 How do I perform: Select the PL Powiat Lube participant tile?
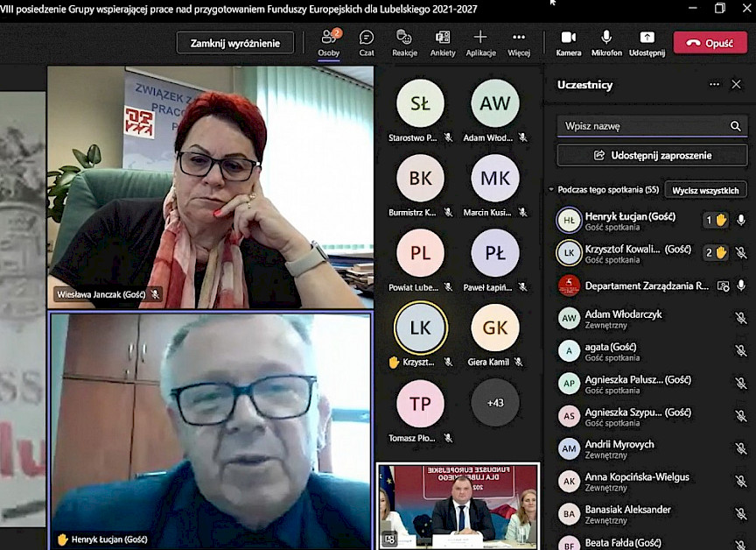pos(420,260)
